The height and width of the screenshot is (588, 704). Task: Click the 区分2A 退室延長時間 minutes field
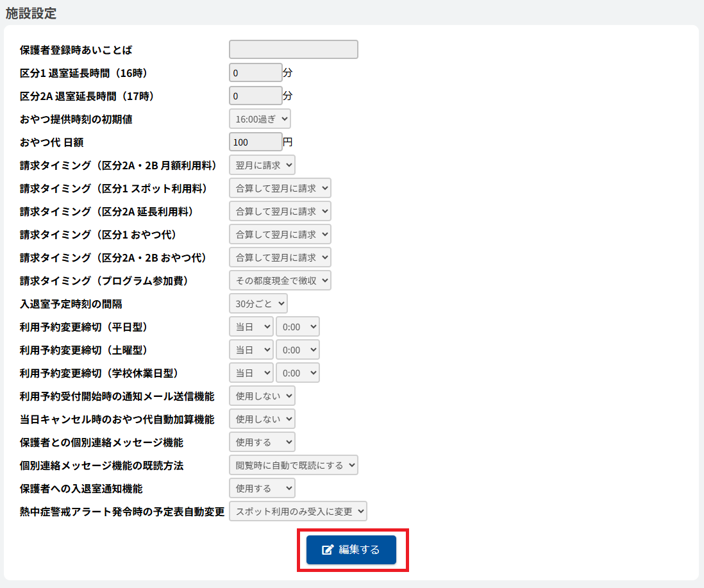[255, 96]
